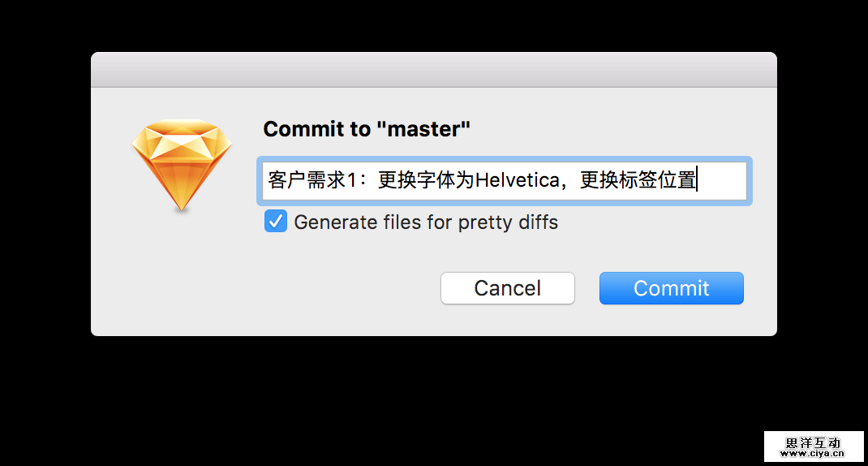The height and width of the screenshot is (466, 868).
Task: Place cursor at "客户需求1" in the message
Action: click(312, 181)
